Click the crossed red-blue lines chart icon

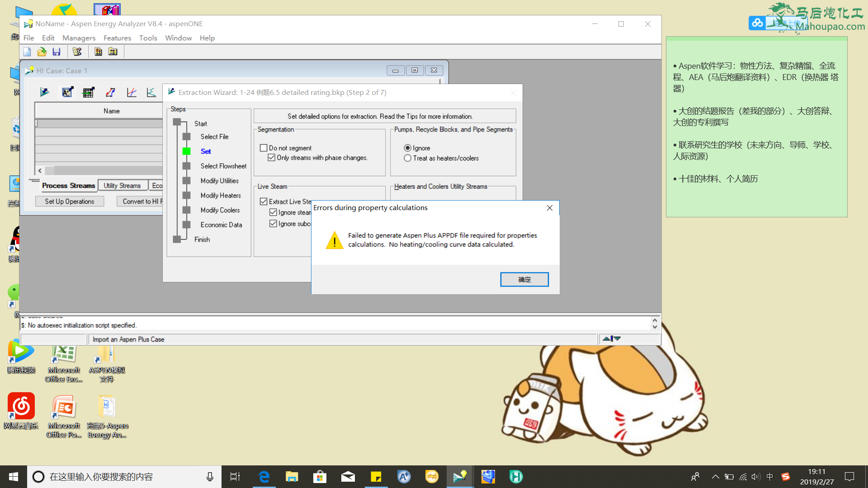[x=132, y=92]
